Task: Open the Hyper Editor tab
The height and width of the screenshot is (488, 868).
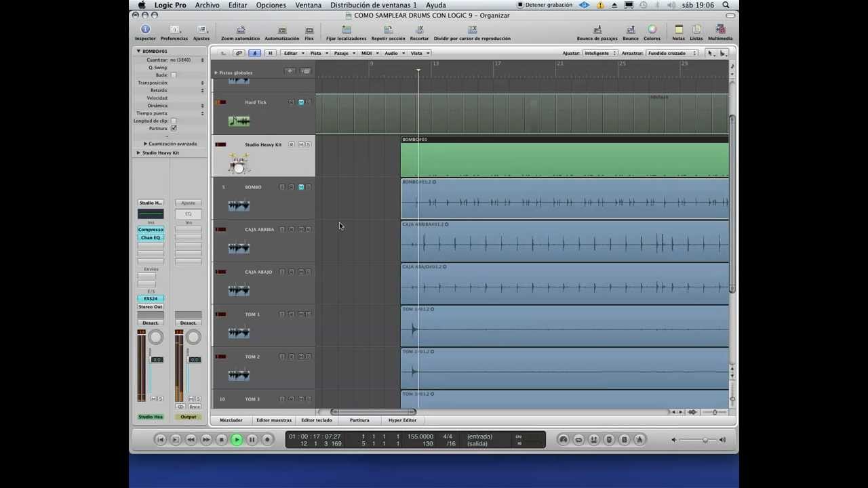Action: coord(403,420)
